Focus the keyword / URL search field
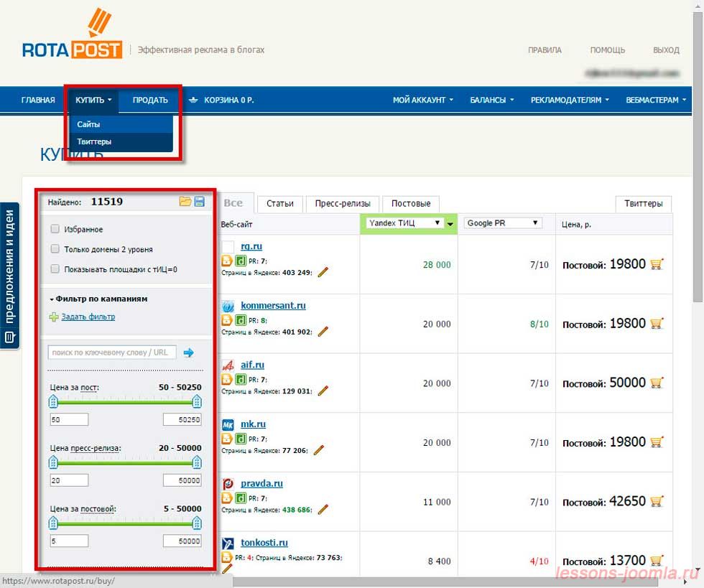Screen dimensions: 704x588 coord(112,353)
